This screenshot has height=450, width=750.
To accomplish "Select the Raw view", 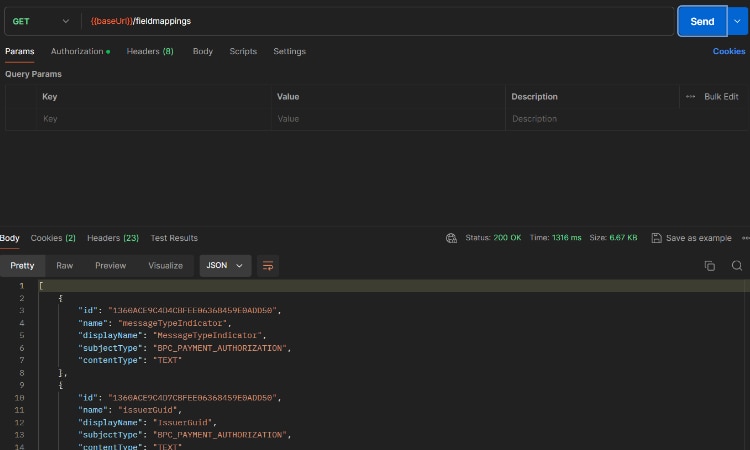I will (x=65, y=266).
